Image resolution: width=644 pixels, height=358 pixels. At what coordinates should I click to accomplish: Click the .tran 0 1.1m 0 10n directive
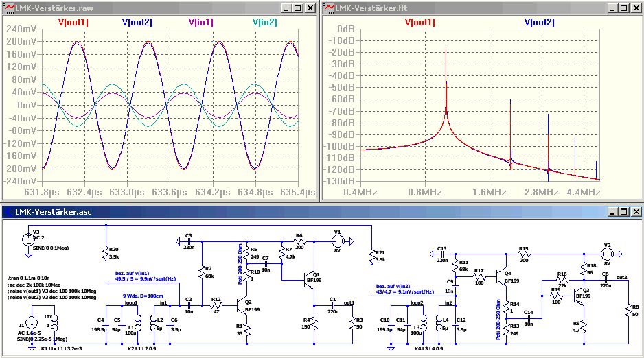click(29, 278)
